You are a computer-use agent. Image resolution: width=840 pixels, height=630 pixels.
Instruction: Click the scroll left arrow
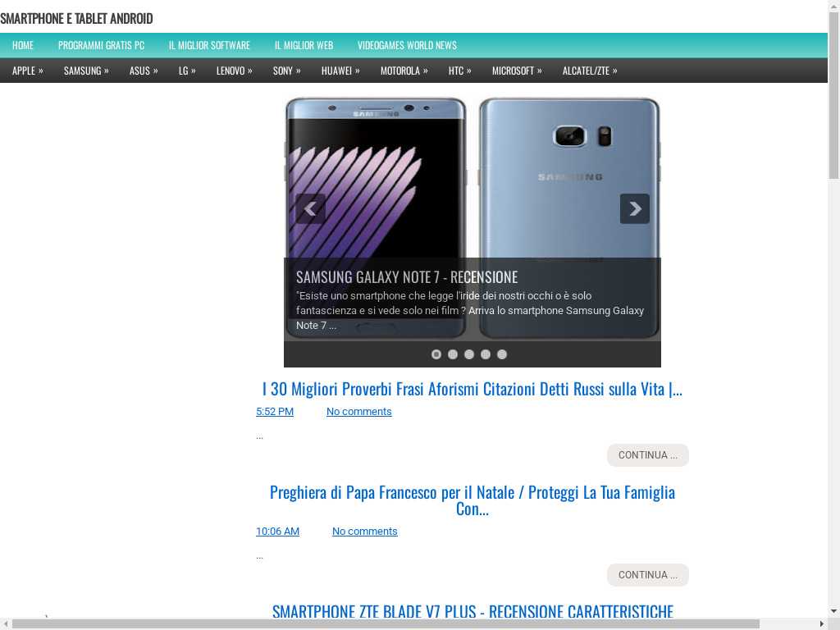coord(6,624)
